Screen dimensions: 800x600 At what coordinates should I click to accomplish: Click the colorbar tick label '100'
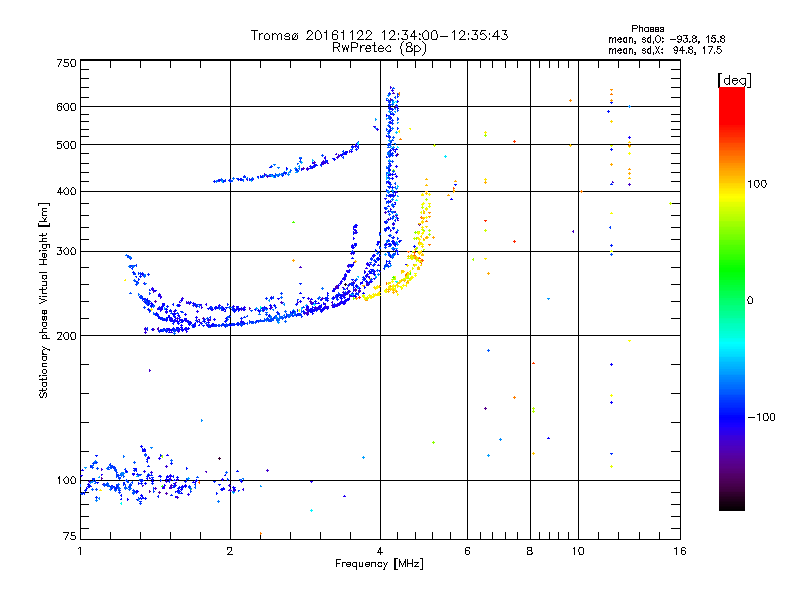[757, 184]
